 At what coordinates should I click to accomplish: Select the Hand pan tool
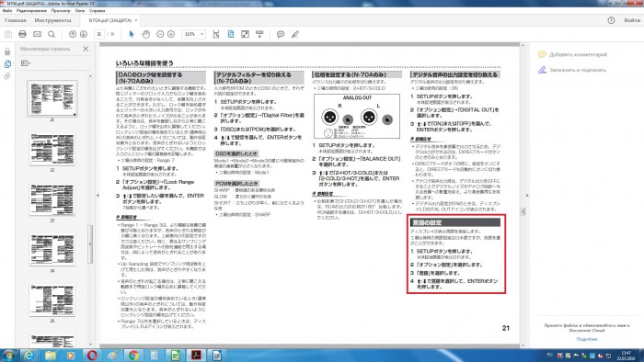click(145, 34)
